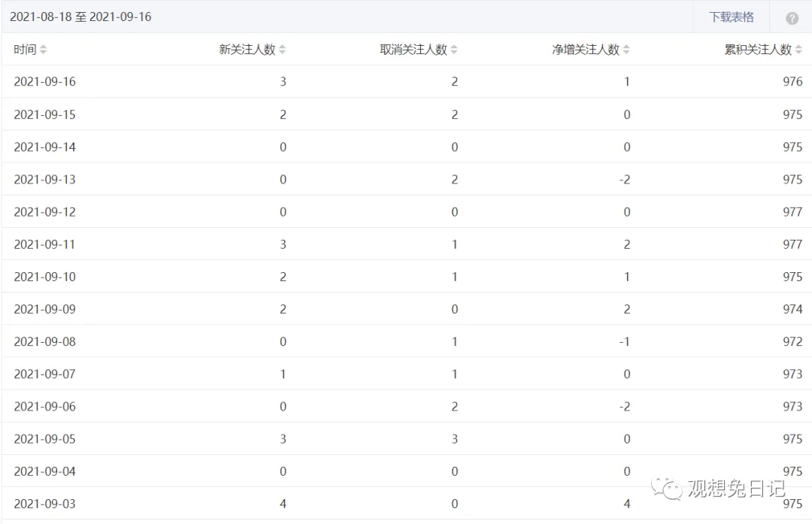
Task: Click the 2021-09-03 row date
Action: pos(45,504)
